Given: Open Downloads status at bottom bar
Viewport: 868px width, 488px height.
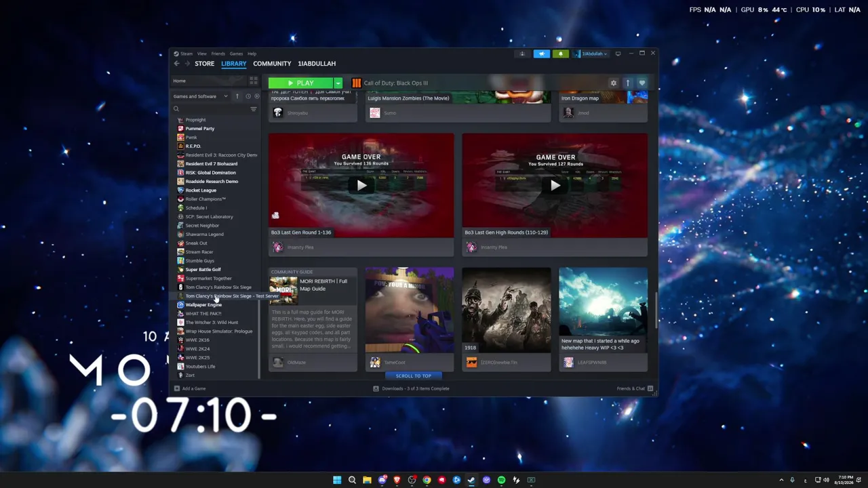Looking at the screenshot, I should tap(411, 388).
